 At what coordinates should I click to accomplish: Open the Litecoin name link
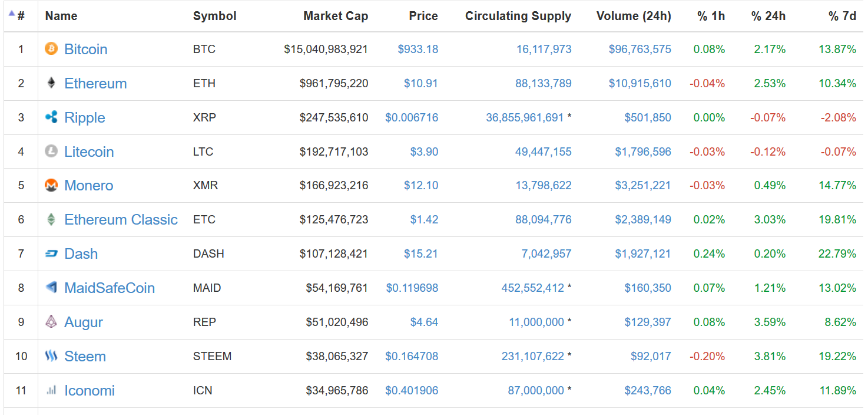point(89,151)
